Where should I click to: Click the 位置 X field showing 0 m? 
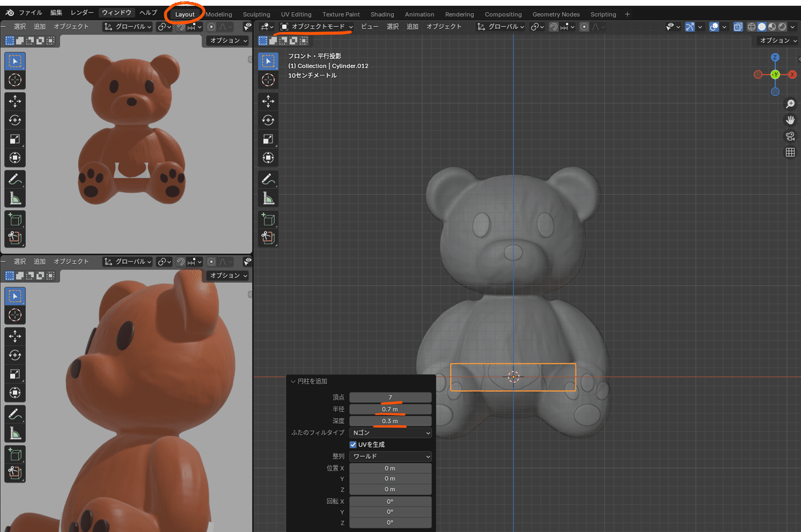pos(390,469)
